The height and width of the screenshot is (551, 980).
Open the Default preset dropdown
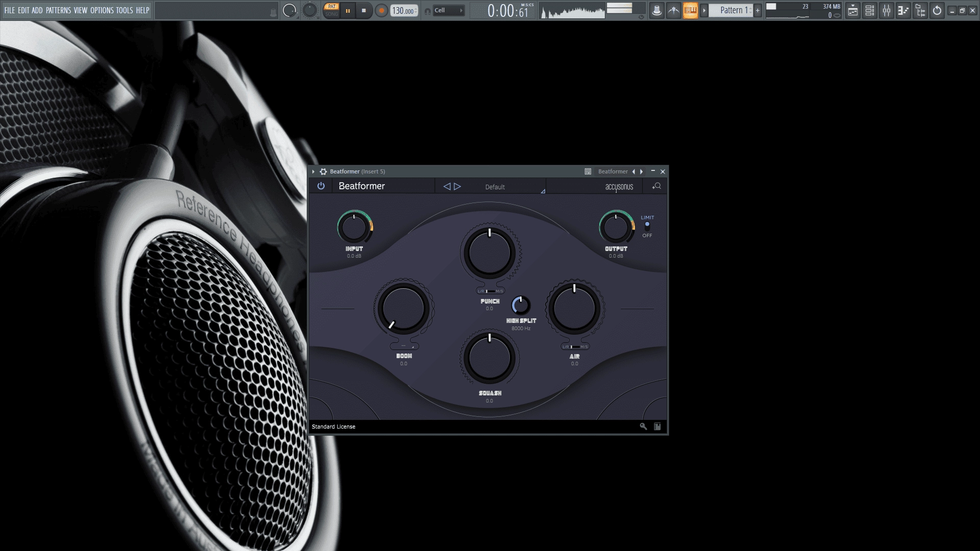tap(495, 187)
